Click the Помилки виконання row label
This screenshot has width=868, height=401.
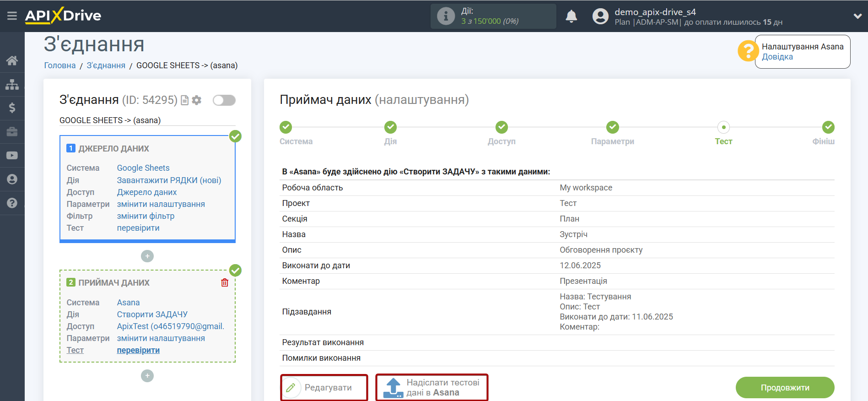[x=321, y=358]
